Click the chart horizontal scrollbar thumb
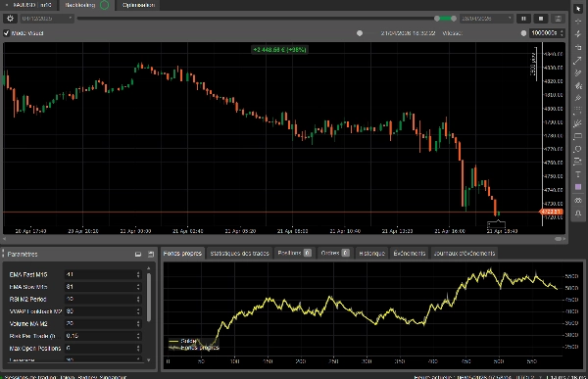Screen dimensions: 588x379 point(559,239)
